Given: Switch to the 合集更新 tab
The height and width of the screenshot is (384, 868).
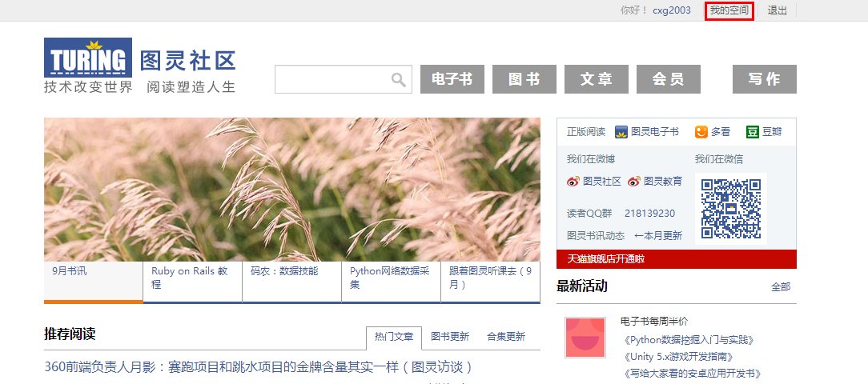Looking at the screenshot, I should coord(506,337).
